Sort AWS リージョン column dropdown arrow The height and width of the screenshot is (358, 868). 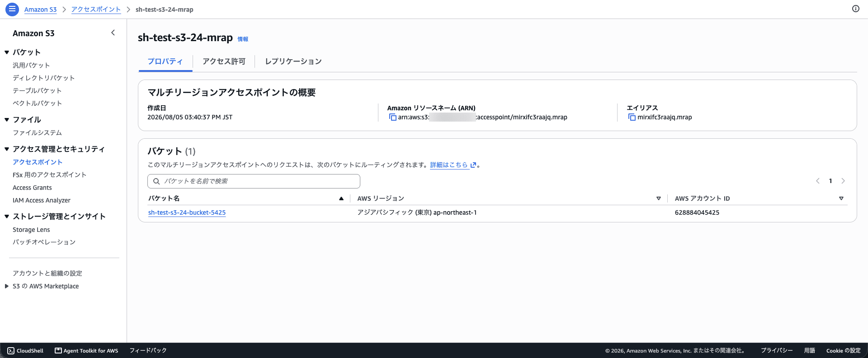click(659, 198)
